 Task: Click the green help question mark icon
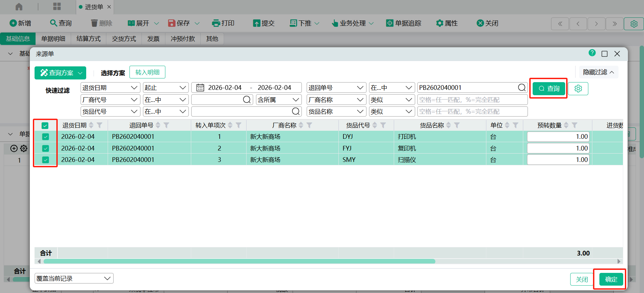[592, 53]
